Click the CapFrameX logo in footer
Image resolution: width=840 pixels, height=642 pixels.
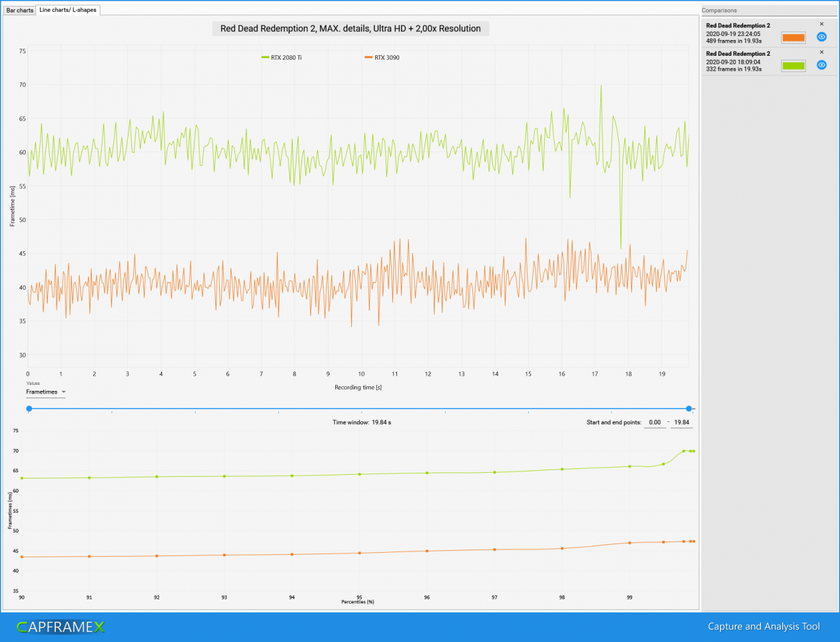(x=60, y=627)
